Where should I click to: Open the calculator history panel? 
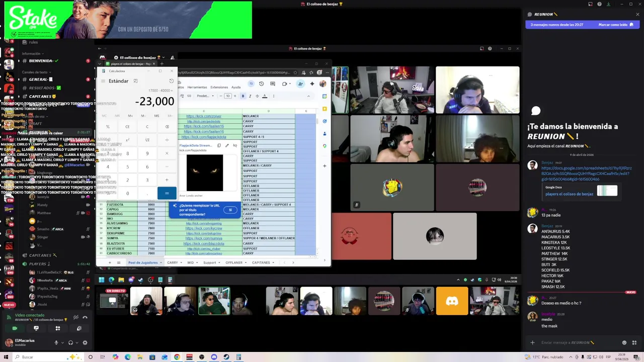(171, 81)
